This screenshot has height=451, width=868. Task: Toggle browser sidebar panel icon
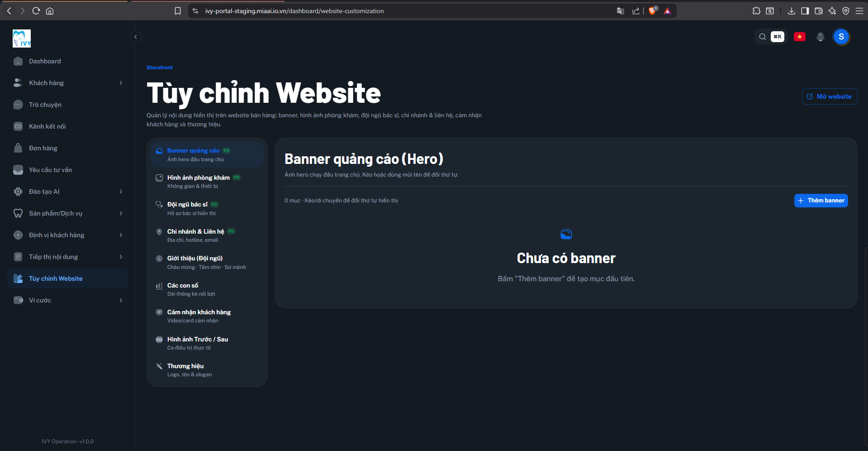[x=805, y=11]
